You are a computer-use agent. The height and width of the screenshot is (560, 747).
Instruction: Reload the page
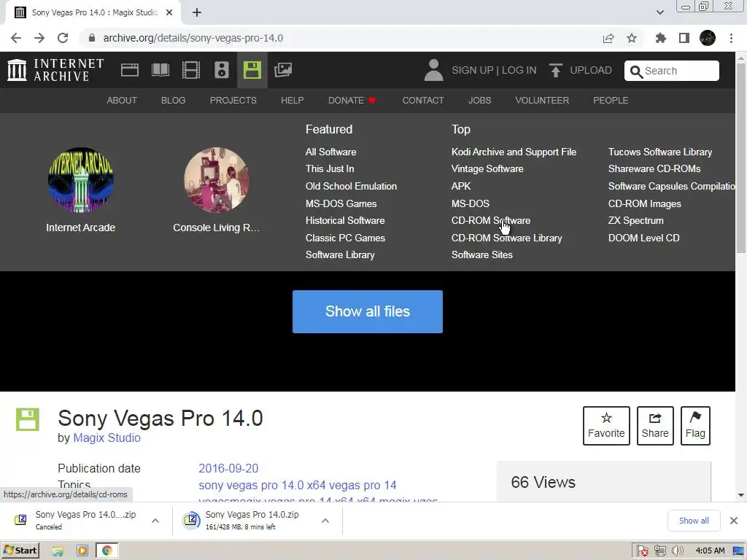coord(63,38)
